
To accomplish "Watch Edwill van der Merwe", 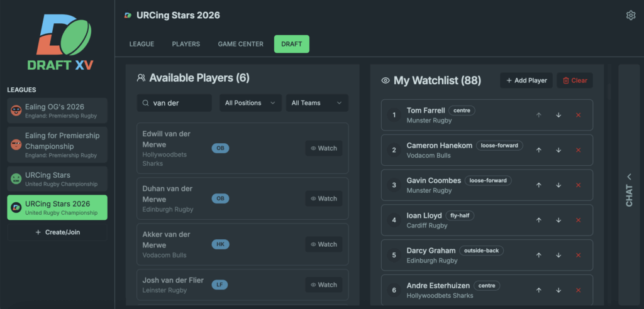I will [x=324, y=148].
